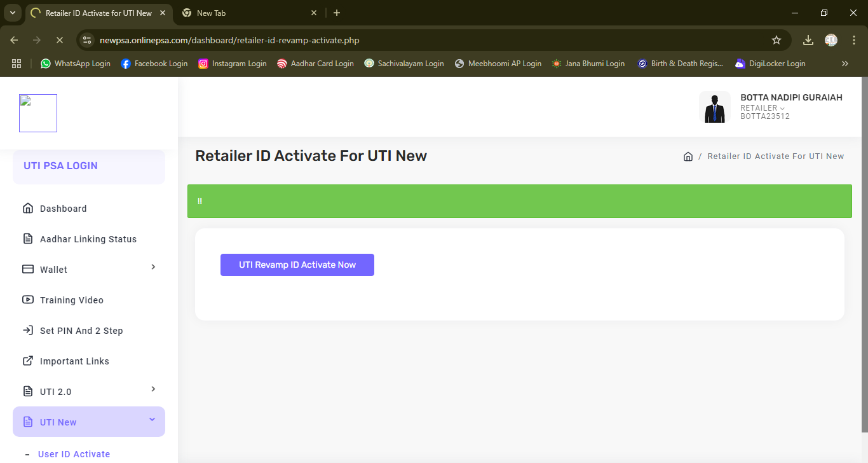Click the Training Video play icon

coord(28,300)
